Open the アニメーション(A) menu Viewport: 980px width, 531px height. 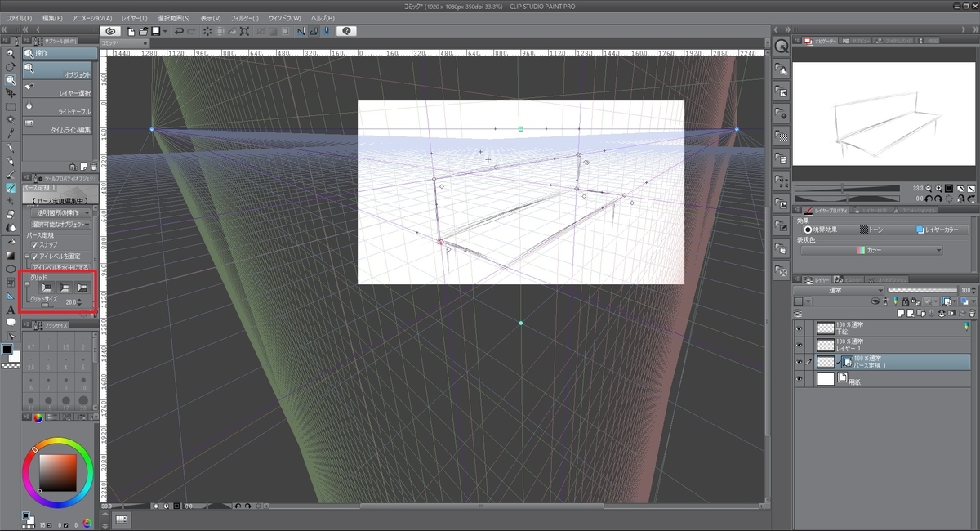(x=92, y=18)
